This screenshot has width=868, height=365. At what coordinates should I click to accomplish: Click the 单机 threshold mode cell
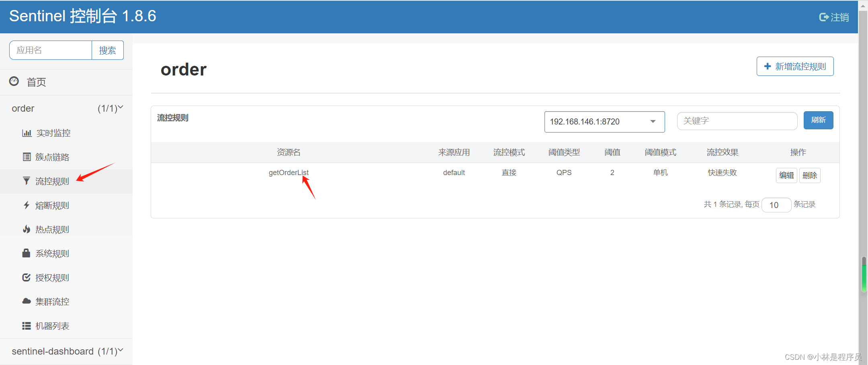660,173
